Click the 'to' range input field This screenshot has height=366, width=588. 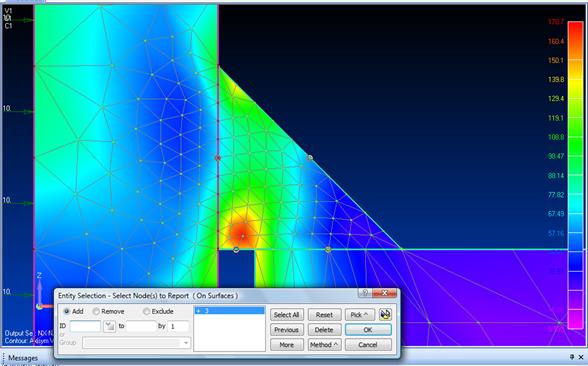point(141,326)
